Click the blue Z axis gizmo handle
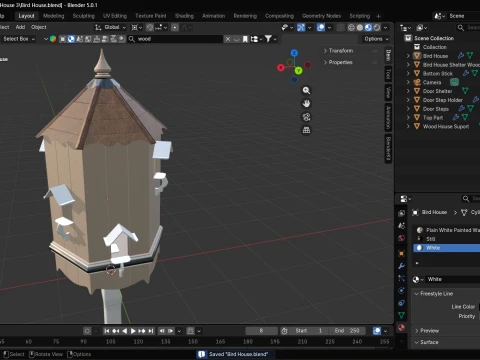The height and width of the screenshot is (360, 480). pos(294,53)
